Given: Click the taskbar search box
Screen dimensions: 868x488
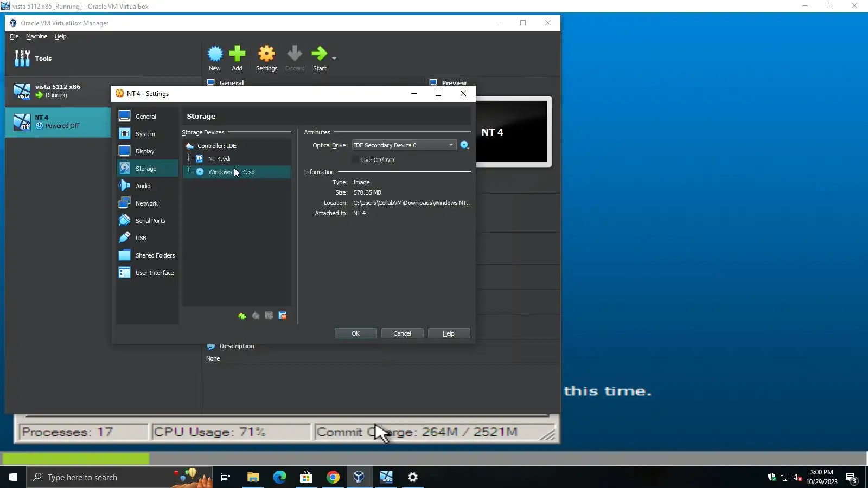Looking at the screenshot, I should (119, 477).
